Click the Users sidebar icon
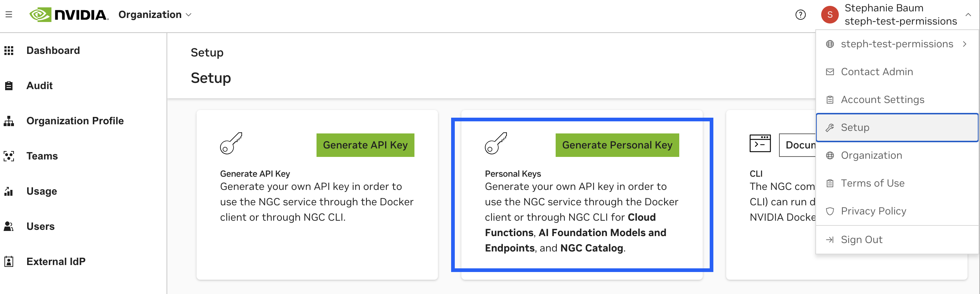Image resolution: width=980 pixels, height=294 pixels. (9, 226)
